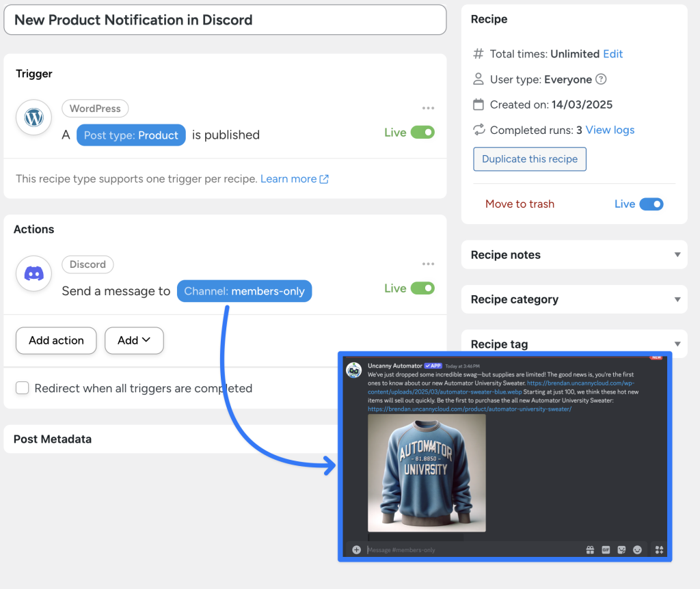
Task: Toggle the Live switch on the Discord action
Action: point(425,288)
